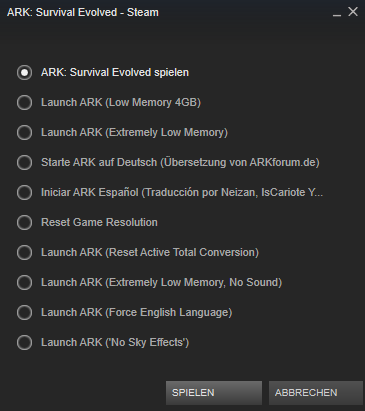Close the ARK launch options window
The height and width of the screenshot is (411, 365).
coord(353,12)
